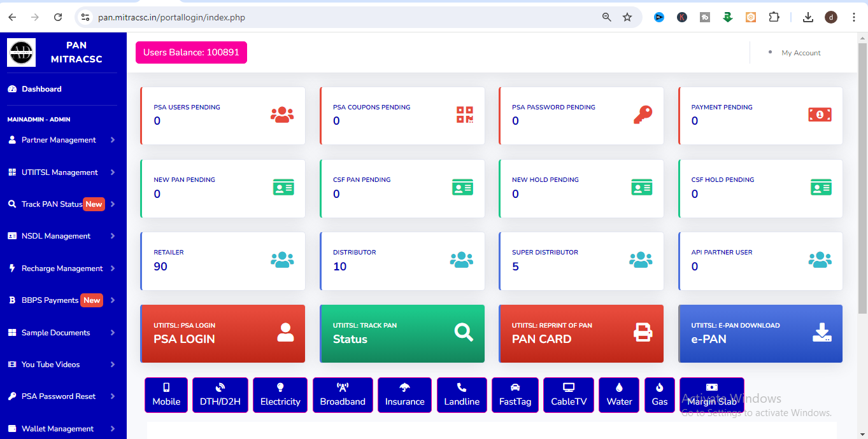
Task: Select the Gas bill button
Action: [660, 395]
